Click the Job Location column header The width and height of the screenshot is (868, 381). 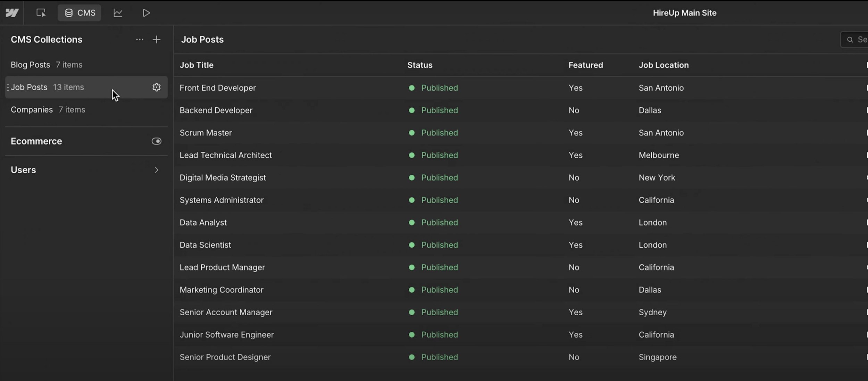click(x=663, y=65)
